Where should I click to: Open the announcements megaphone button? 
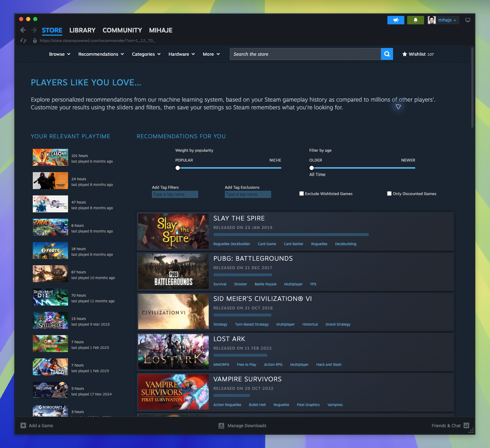pos(396,20)
